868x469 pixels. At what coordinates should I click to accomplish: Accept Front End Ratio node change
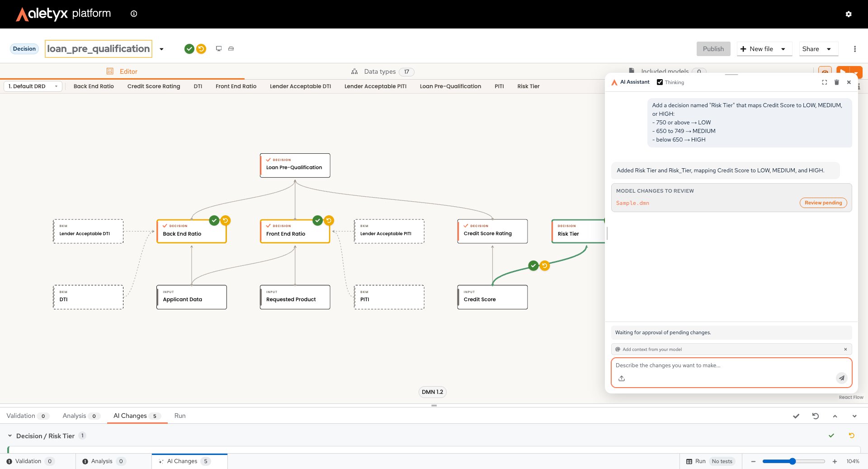pyautogui.click(x=318, y=221)
